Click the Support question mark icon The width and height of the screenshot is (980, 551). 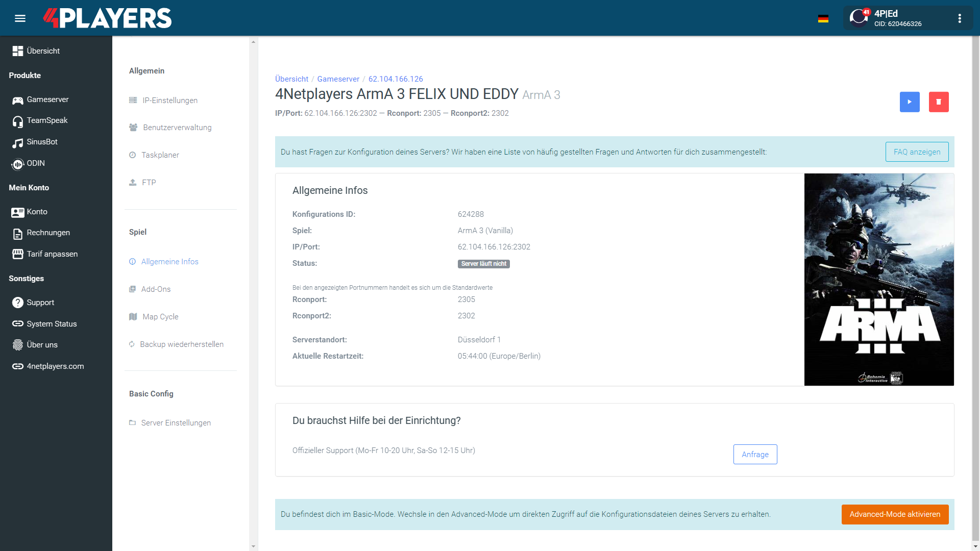point(18,303)
